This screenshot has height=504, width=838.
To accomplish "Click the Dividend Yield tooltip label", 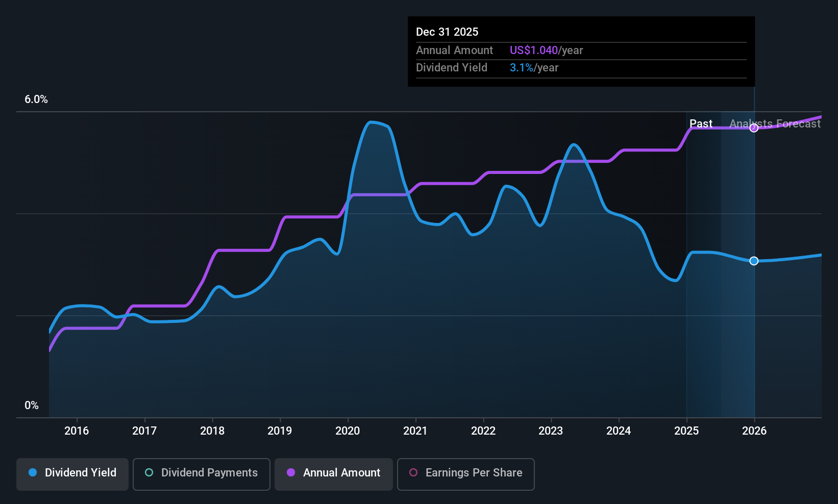I will point(452,68).
